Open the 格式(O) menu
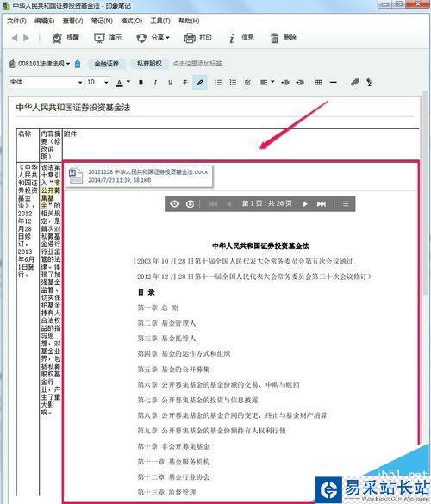431x504 pixels. (x=132, y=21)
